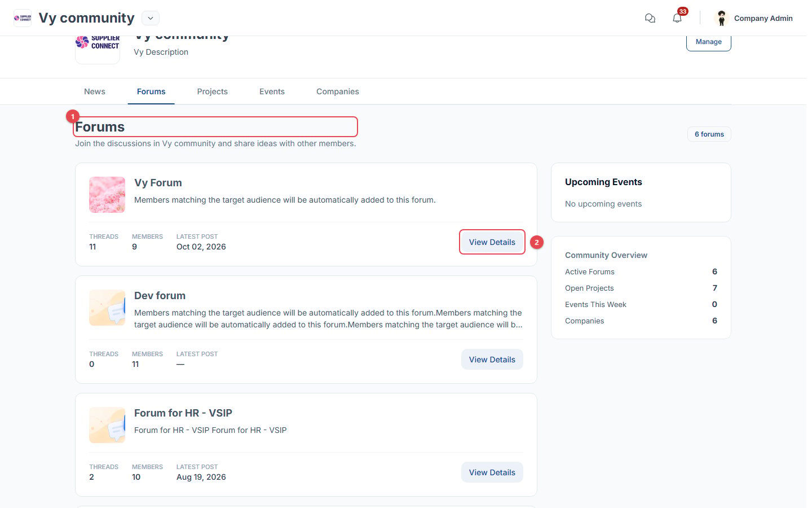Click the Vy community header title

87,18
